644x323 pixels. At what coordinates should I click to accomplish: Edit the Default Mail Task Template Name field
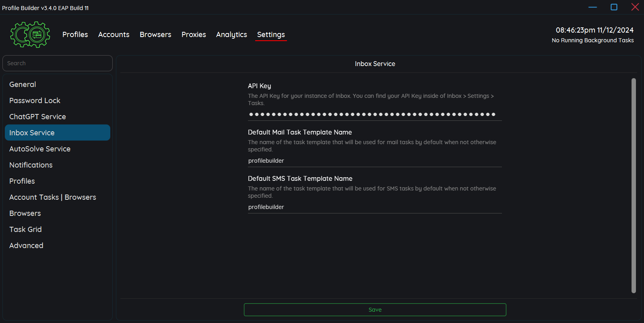374,161
